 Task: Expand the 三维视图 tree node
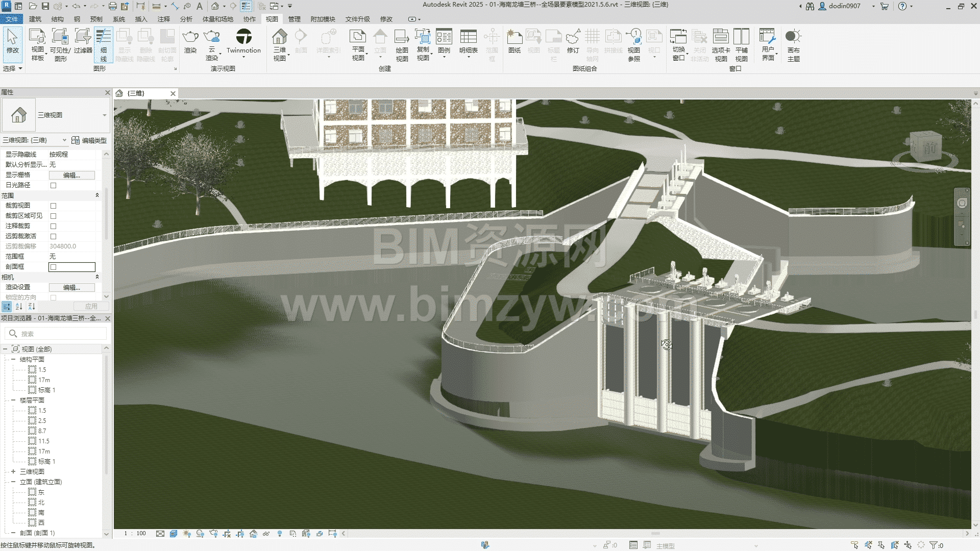(13, 471)
